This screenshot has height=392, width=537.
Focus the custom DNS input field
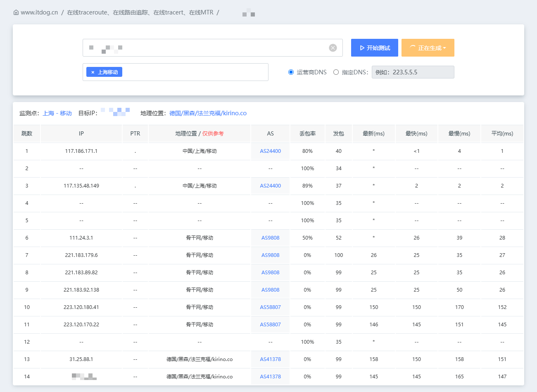413,72
